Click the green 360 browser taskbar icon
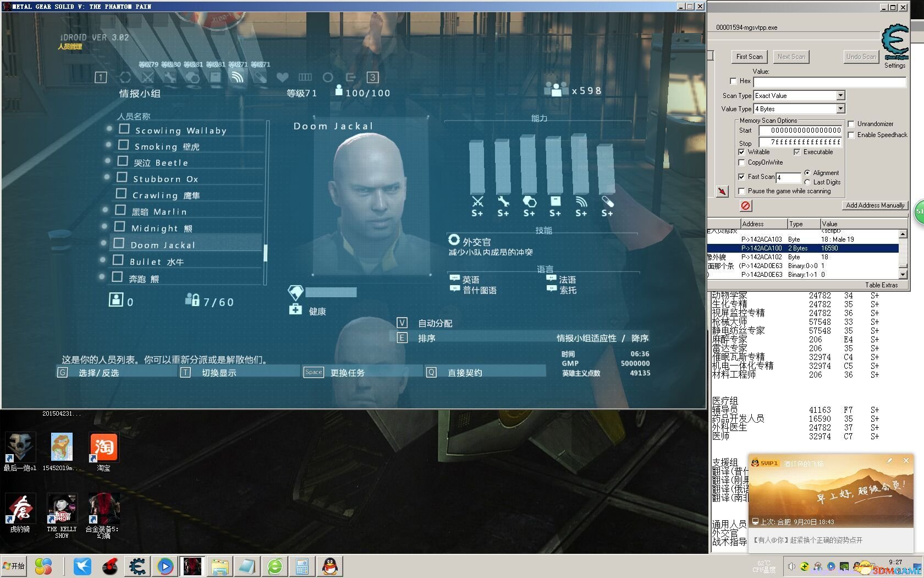 pos(275,566)
